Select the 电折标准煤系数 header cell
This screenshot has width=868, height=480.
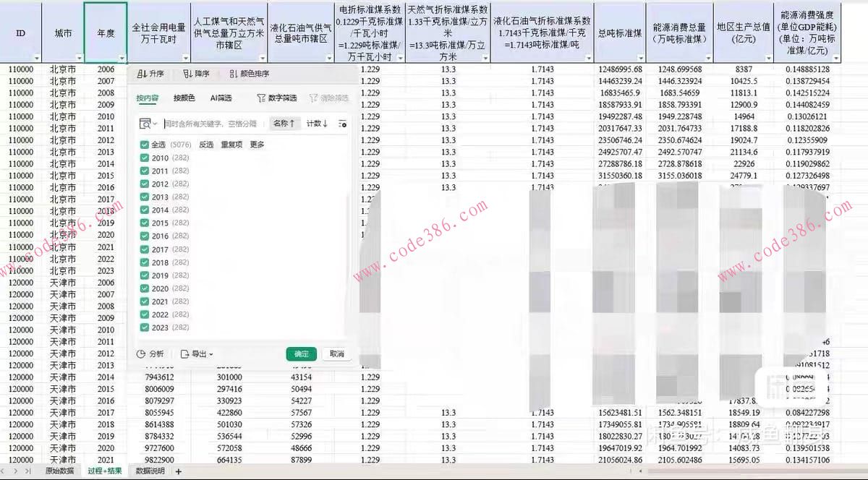pyautogui.click(x=369, y=33)
